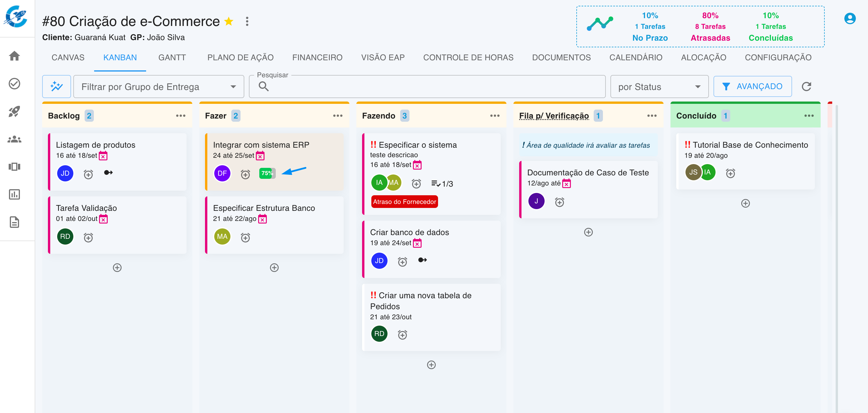Screen dimensions: 868x413
Task: Click the tasks checkmark icon in the sidebar
Action: (14, 83)
